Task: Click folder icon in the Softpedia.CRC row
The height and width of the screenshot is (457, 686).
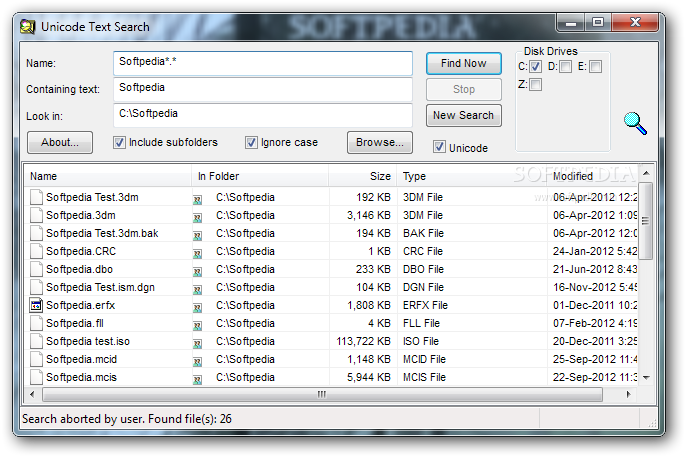Action: coord(198,254)
